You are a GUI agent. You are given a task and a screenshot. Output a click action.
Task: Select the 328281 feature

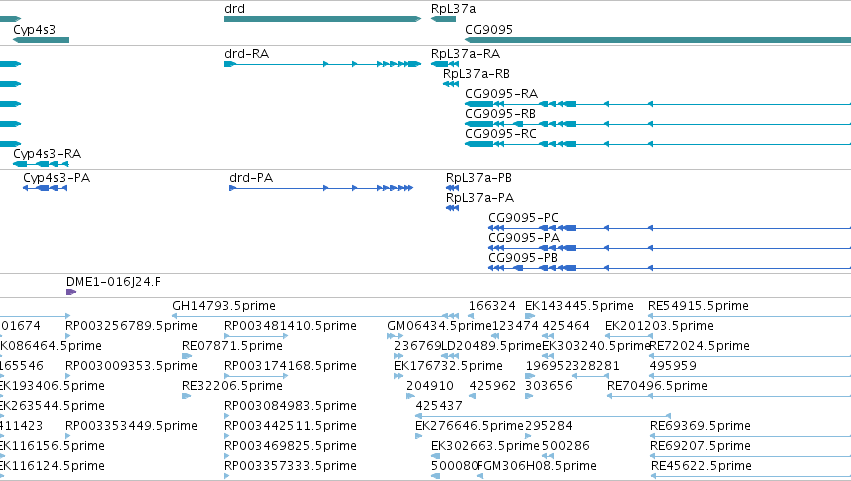tap(590, 376)
